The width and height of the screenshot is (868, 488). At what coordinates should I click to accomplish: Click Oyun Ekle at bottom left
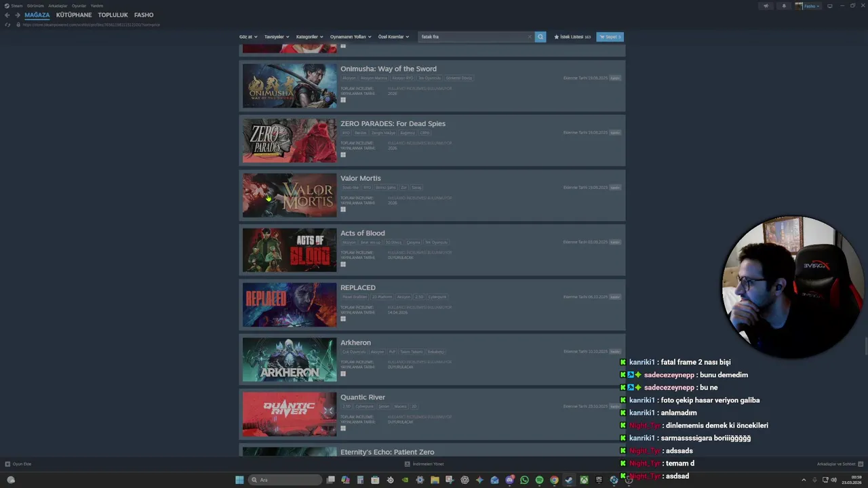point(18,464)
